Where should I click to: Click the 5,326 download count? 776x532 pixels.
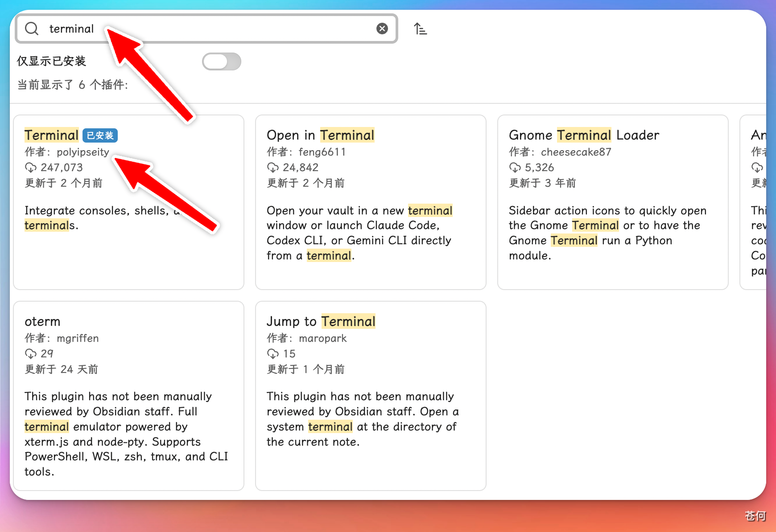[540, 168]
